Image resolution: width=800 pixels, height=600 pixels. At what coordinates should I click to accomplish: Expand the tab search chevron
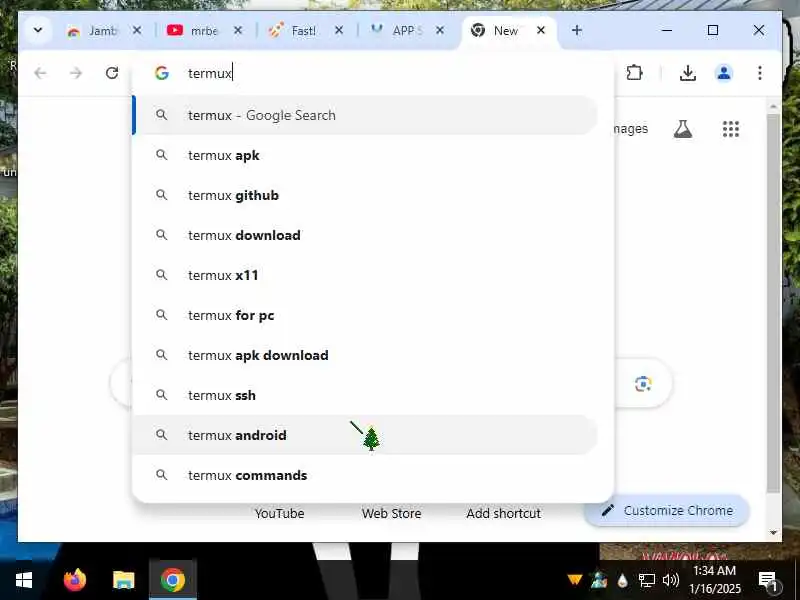pyautogui.click(x=38, y=30)
